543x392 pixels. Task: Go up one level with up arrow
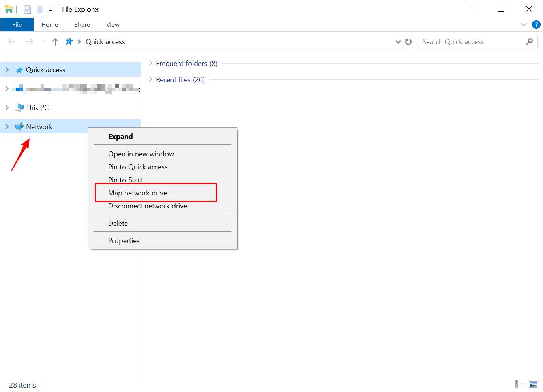[x=55, y=41]
